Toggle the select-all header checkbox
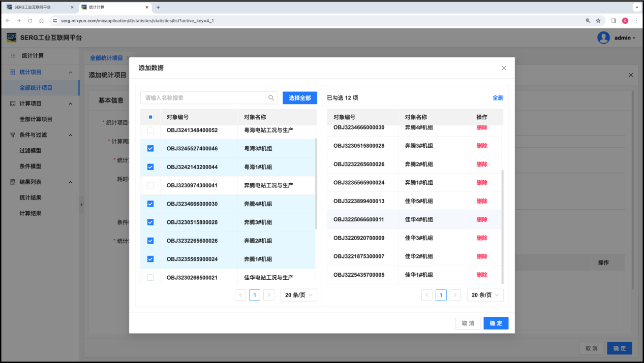 (150, 117)
